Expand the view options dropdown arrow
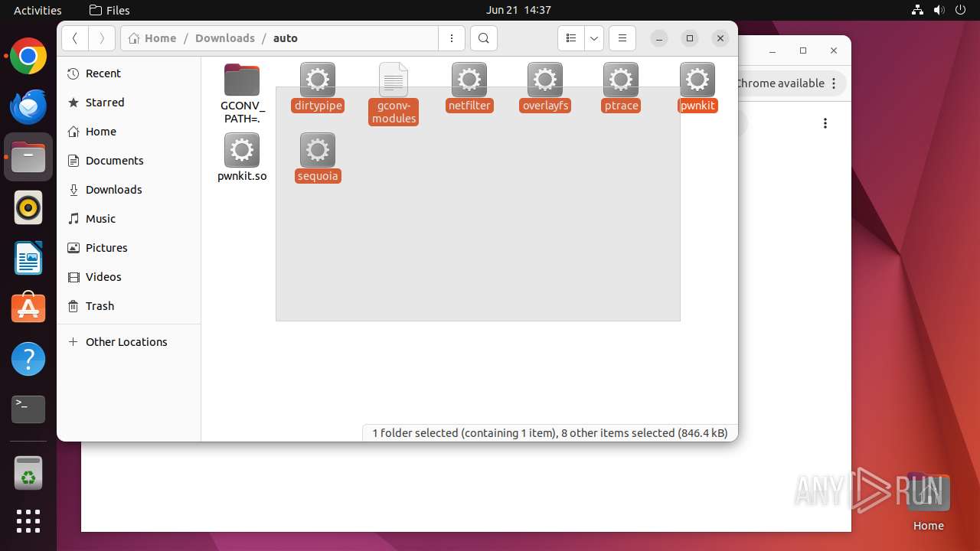Screen dimensions: 980x551 (x=594, y=38)
